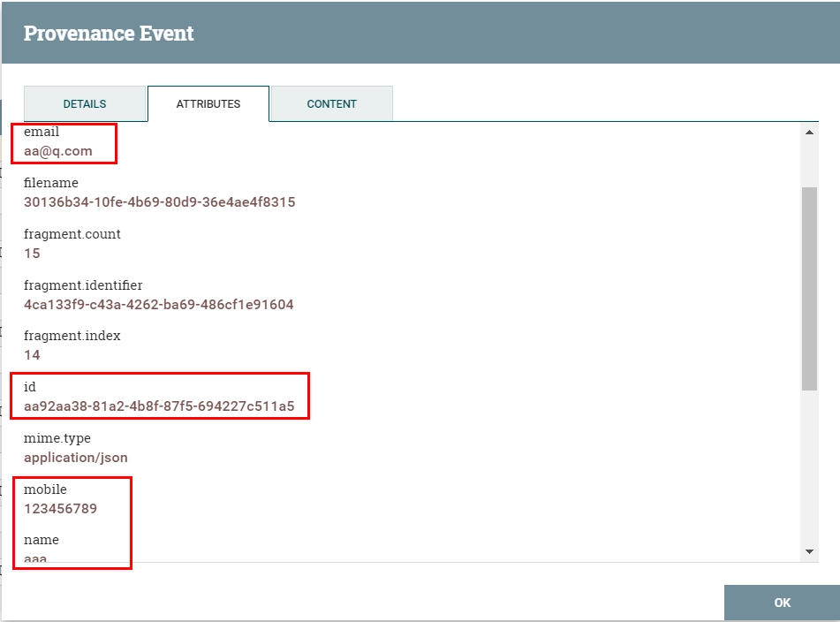This screenshot has width=840, height=622.
Task: Click the email attribute label
Action: [42, 132]
